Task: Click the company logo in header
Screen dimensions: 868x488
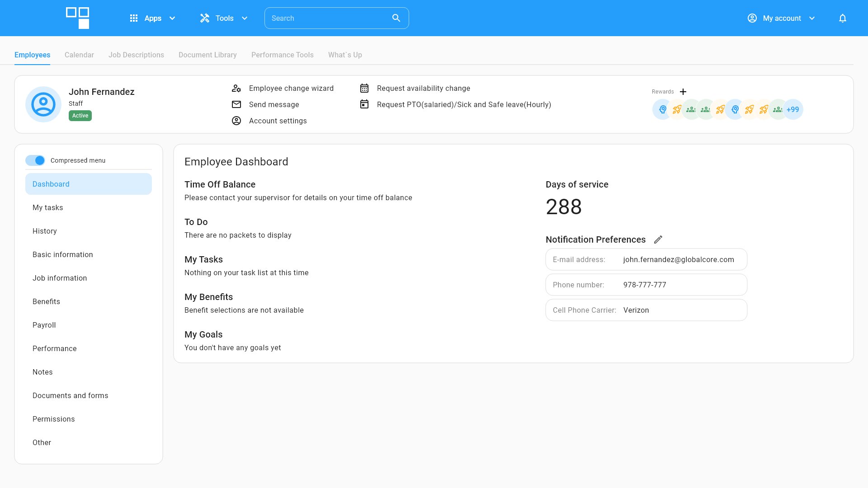Action: 78,18
